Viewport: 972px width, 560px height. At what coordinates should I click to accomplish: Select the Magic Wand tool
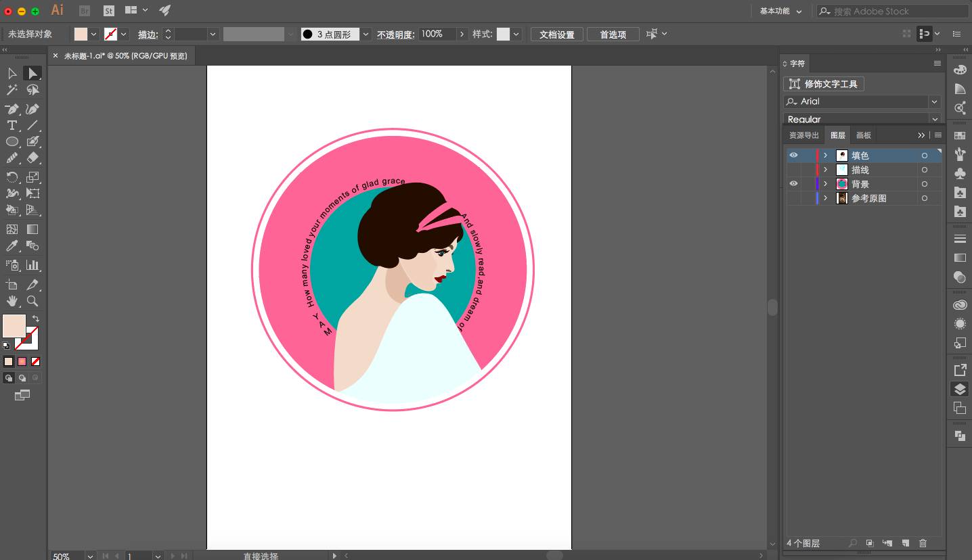pos(12,90)
